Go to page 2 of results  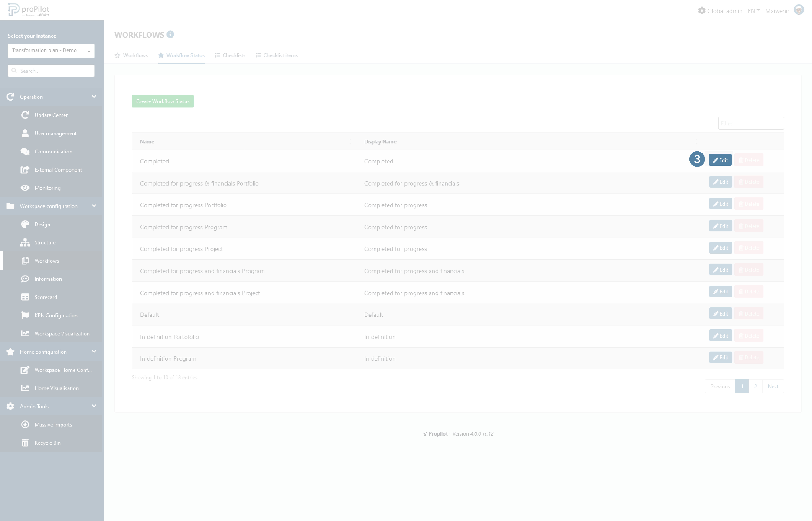click(756, 386)
